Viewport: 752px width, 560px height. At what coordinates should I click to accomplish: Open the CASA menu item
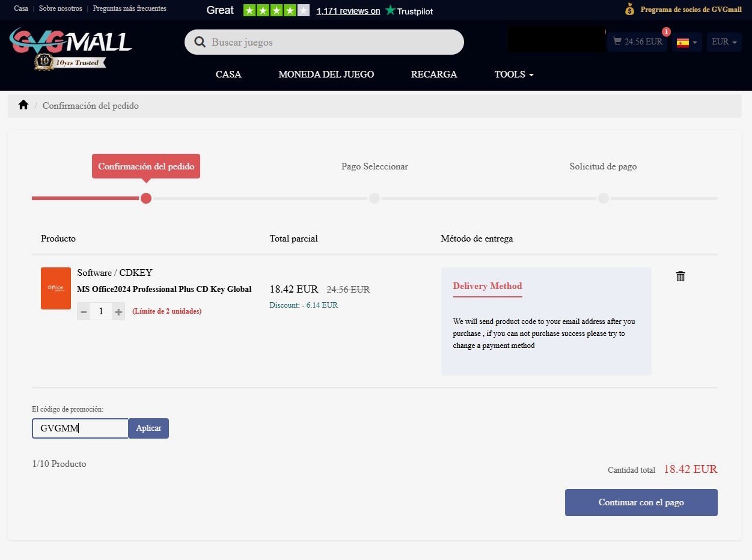(228, 75)
